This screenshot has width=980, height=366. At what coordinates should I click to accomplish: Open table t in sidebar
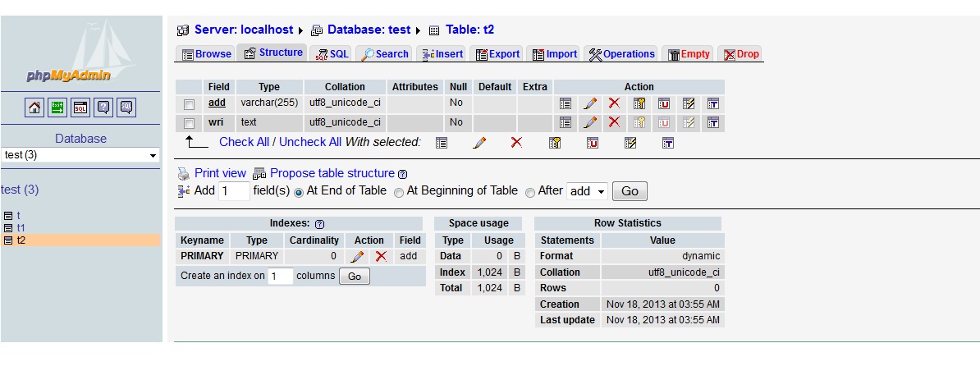tap(18, 216)
